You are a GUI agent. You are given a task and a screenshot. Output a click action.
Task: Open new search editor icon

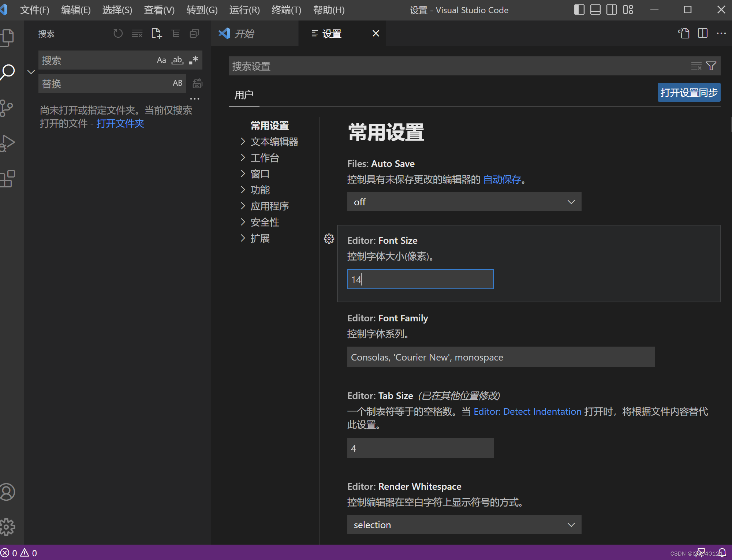157,34
